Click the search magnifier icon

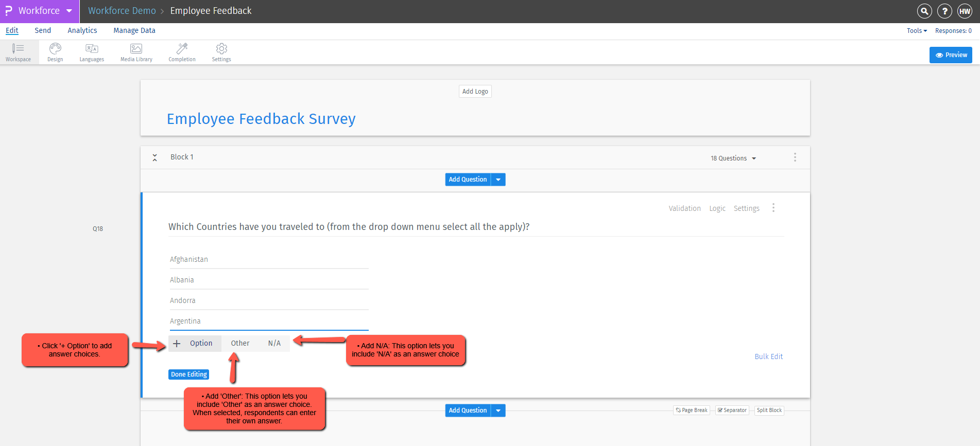(924, 11)
